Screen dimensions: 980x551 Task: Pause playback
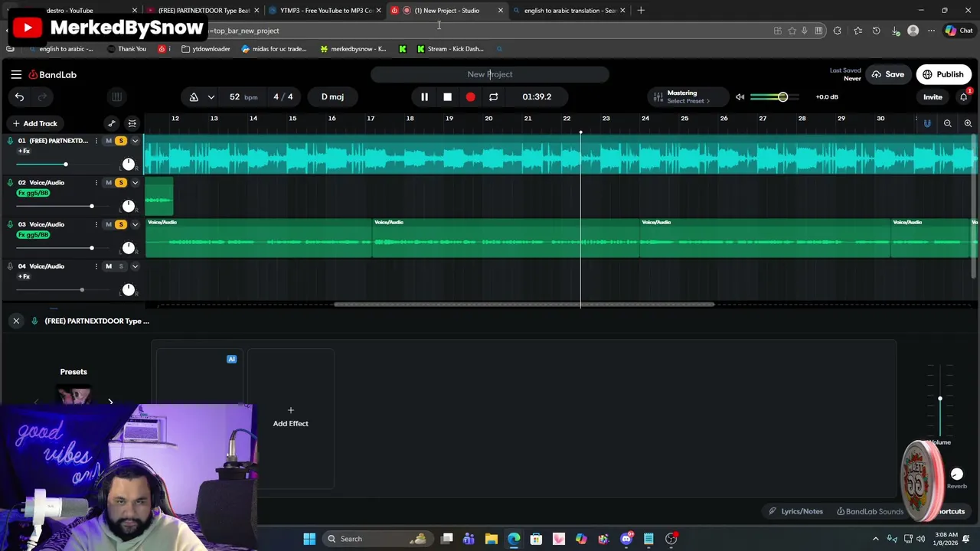point(424,96)
